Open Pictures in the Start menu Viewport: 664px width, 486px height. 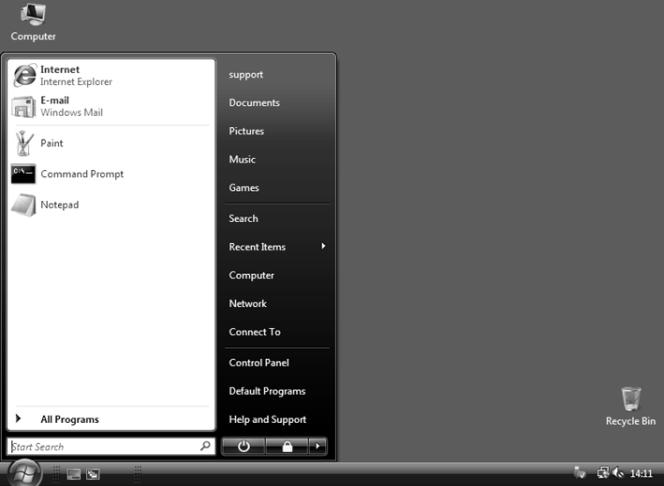(x=246, y=131)
